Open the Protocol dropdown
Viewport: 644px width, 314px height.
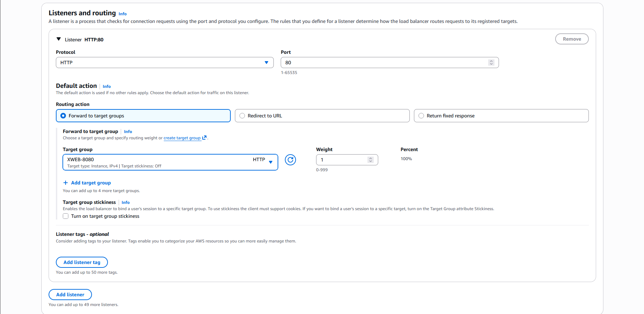[164, 63]
